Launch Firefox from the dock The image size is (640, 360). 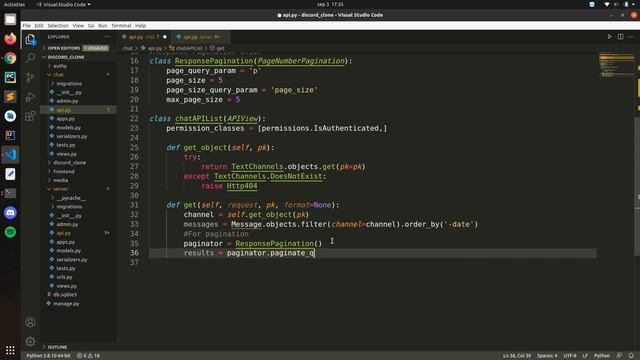pyautogui.click(x=10, y=39)
